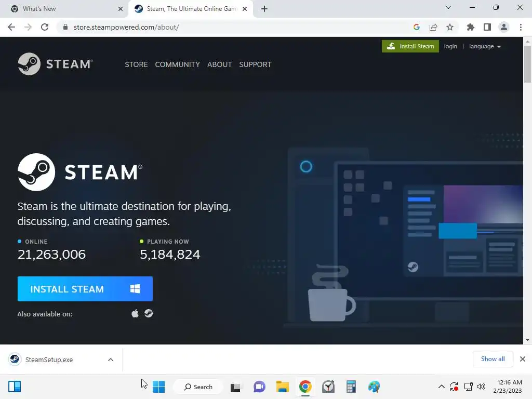The width and height of the screenshot is (532, 399).
Task: Share this page icon
Action: [433, 27]
